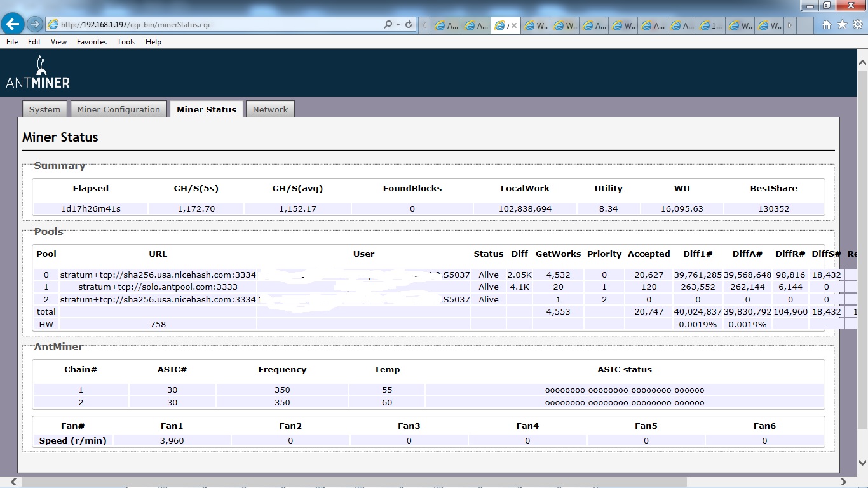
Task: Open the Tools menu
Action: [126, 42]
